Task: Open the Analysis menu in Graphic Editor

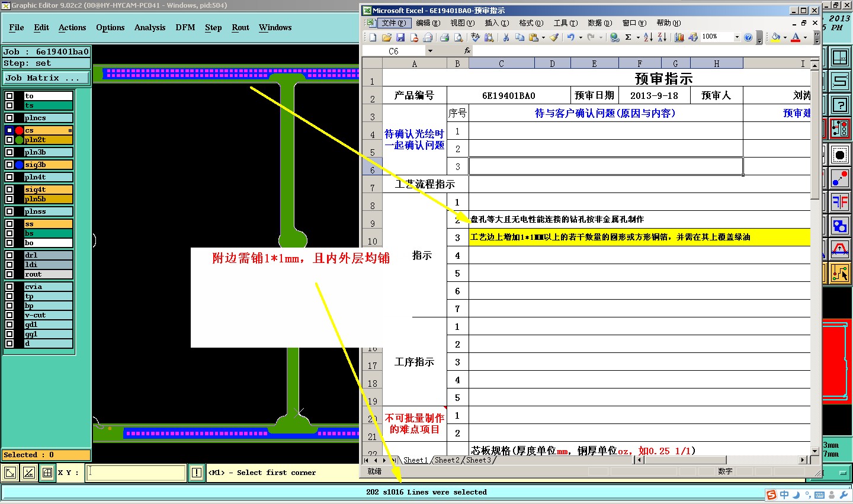Action: [x=150, y=27]
